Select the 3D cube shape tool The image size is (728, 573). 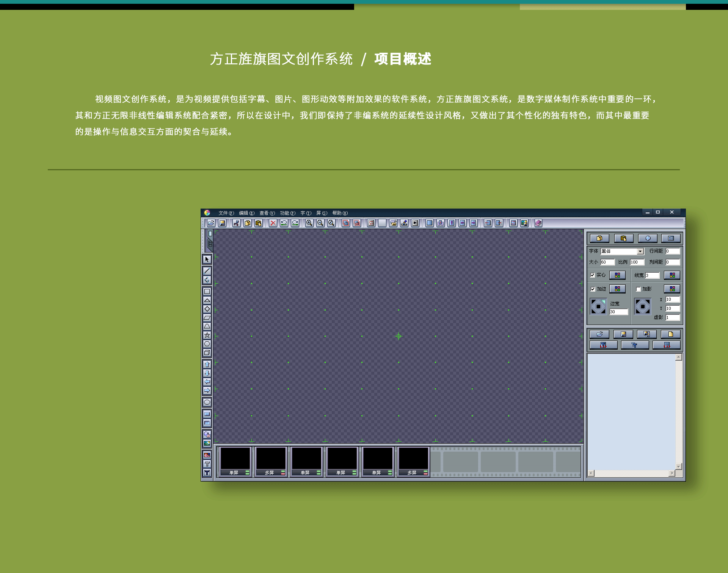pyautogui.click(x=207, y=352)
